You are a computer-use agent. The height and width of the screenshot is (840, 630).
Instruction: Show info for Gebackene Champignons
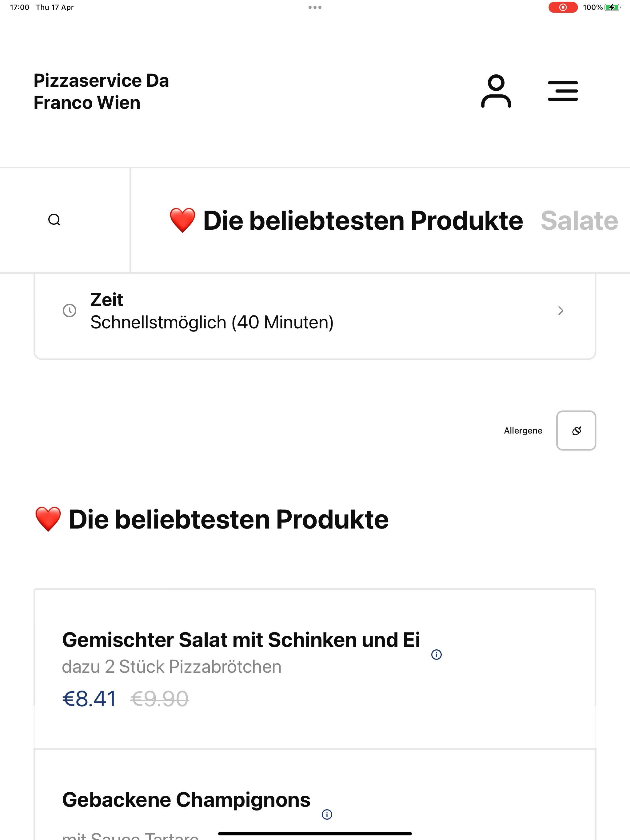tap(327, 814)
